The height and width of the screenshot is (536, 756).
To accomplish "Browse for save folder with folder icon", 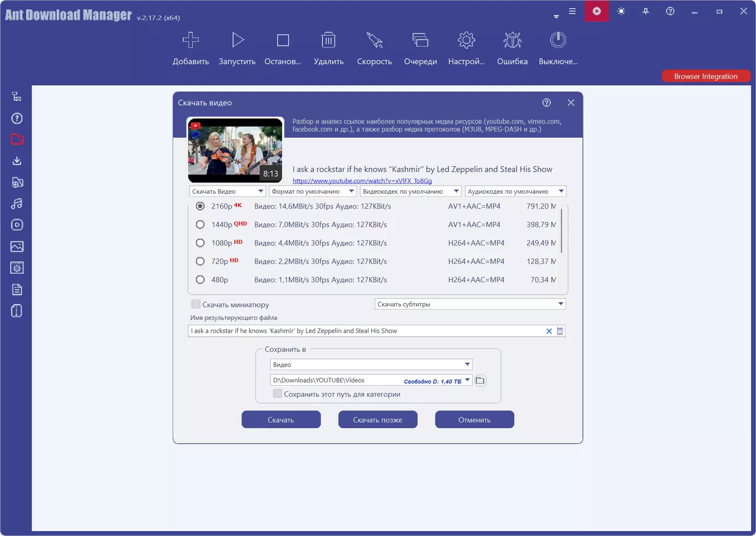I will point(480,380).
